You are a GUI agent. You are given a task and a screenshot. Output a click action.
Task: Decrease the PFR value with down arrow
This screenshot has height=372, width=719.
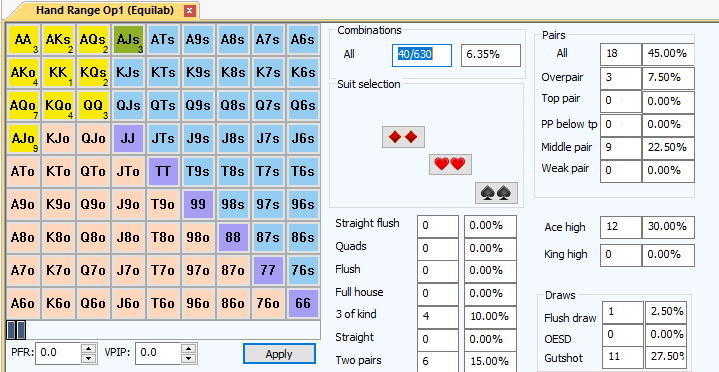click(x=89, y=358)
